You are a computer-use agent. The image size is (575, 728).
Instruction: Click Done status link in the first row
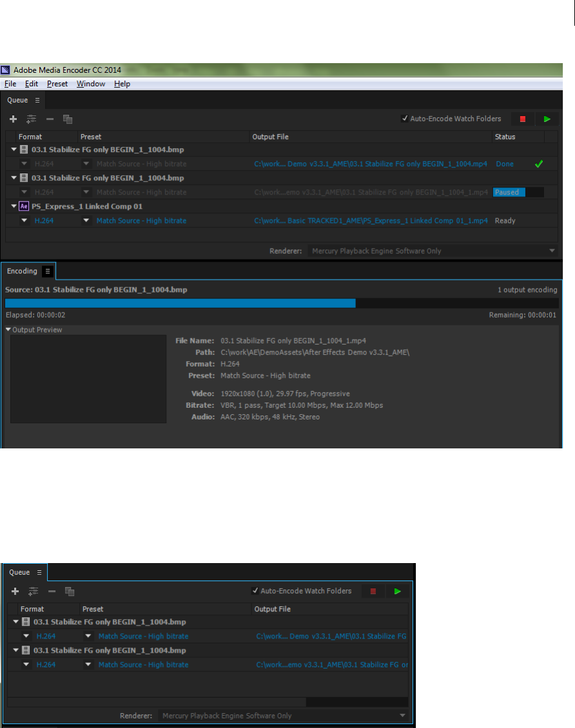[x=504, y=164]
